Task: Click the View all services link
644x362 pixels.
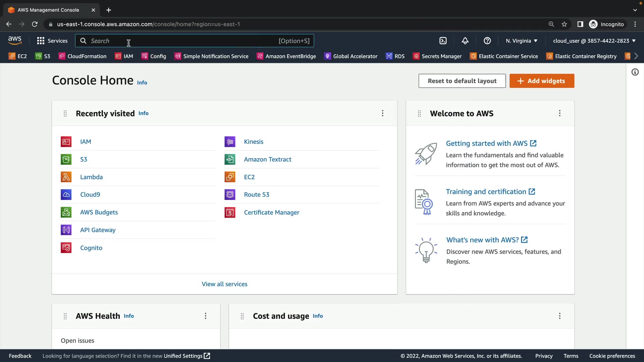Action: (224, 284)
